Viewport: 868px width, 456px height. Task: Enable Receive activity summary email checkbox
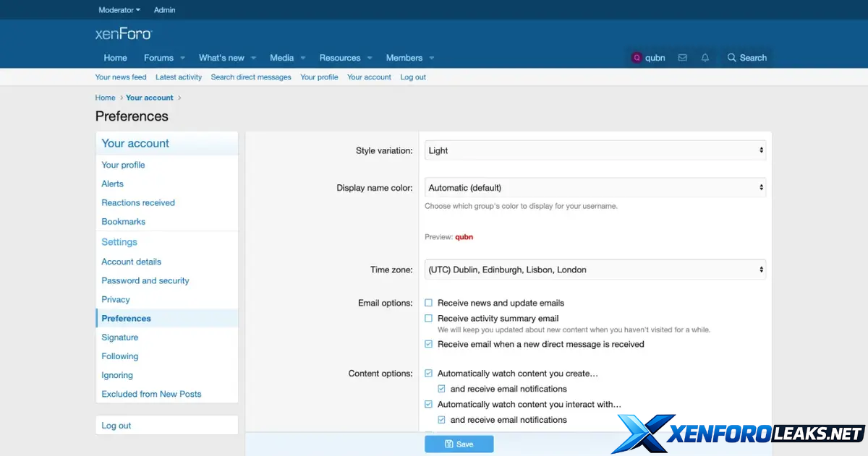tap(429, 318)
